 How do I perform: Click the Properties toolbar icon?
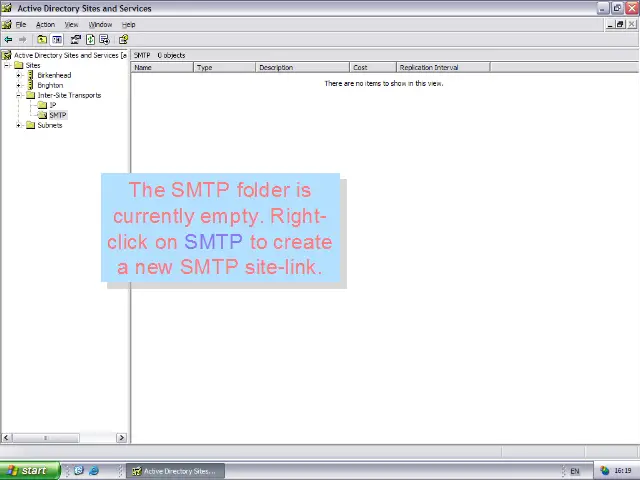(76, 40)
